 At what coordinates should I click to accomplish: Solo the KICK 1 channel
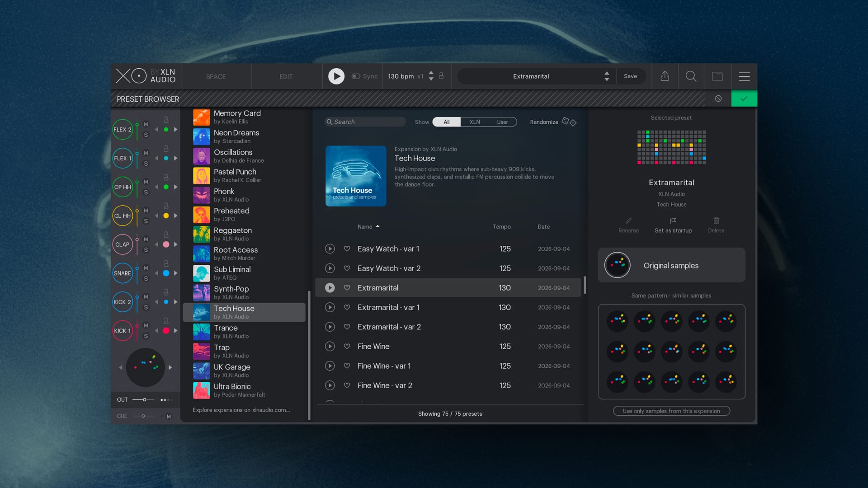pyautogui.click(x=146, y=336)
